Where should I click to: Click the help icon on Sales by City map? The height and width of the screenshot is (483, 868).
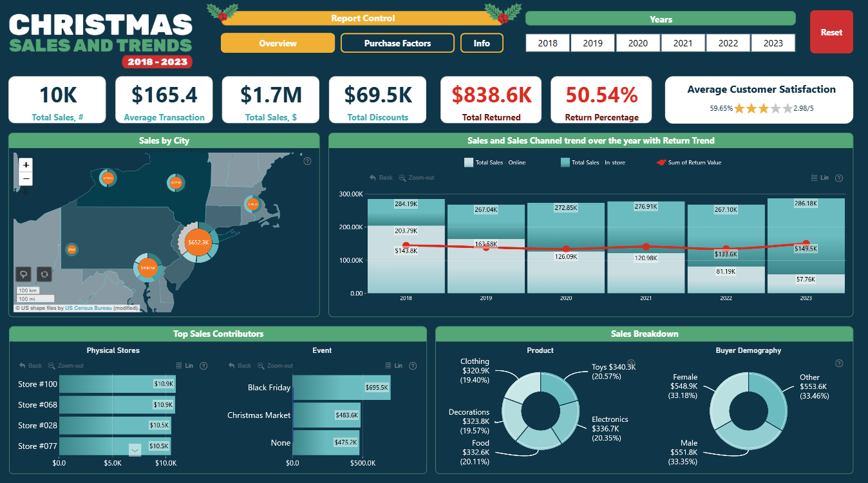[x=307, y=161]
